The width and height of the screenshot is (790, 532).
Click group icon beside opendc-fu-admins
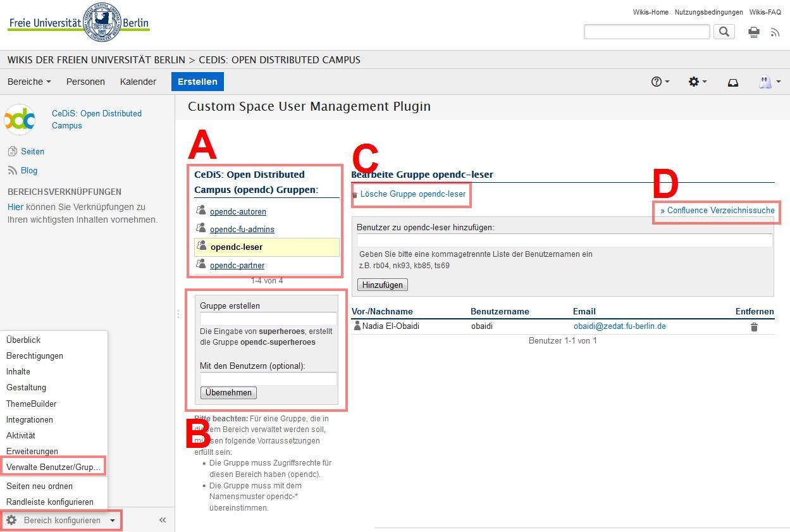201,228
